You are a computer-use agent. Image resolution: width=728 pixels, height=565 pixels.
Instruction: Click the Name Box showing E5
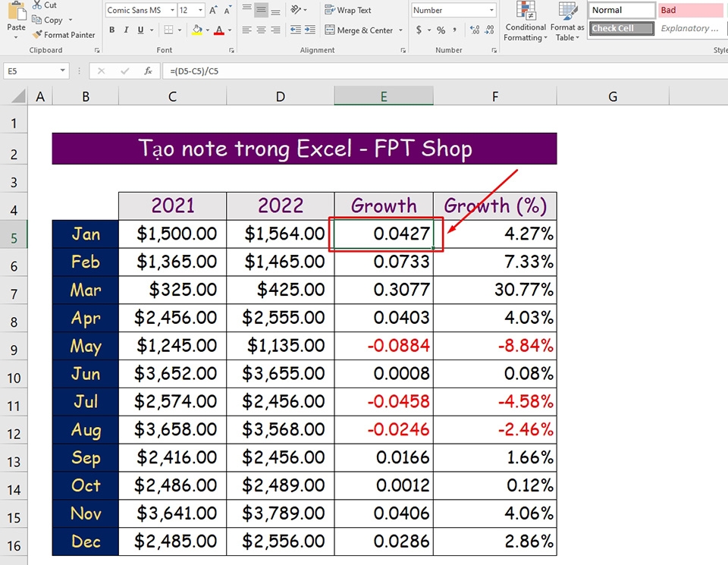[31, 71]
